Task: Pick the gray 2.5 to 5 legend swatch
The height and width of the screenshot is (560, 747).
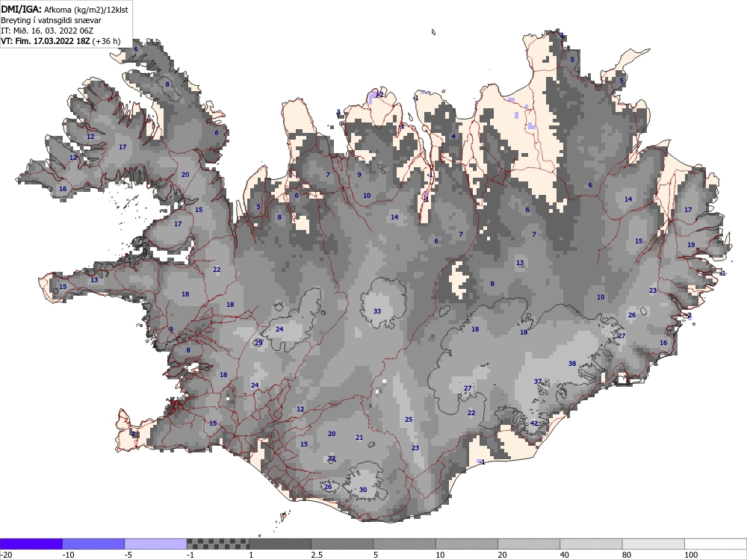Action: [342, 544]
